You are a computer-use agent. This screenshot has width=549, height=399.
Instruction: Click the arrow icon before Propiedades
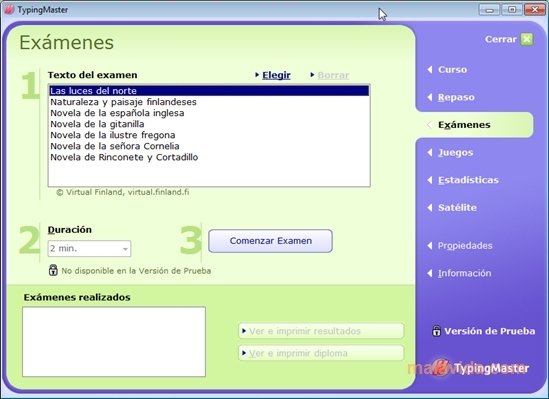(430, 246)
